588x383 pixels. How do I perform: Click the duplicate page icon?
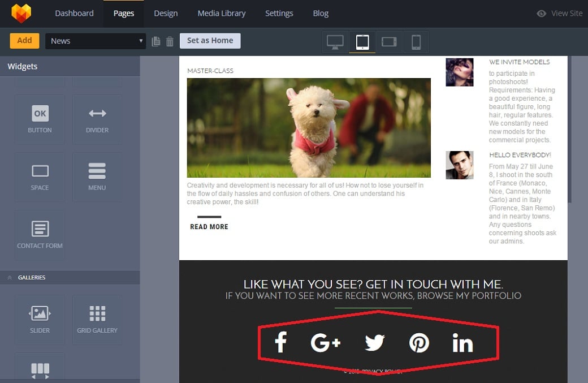click(x=156, y=41)
